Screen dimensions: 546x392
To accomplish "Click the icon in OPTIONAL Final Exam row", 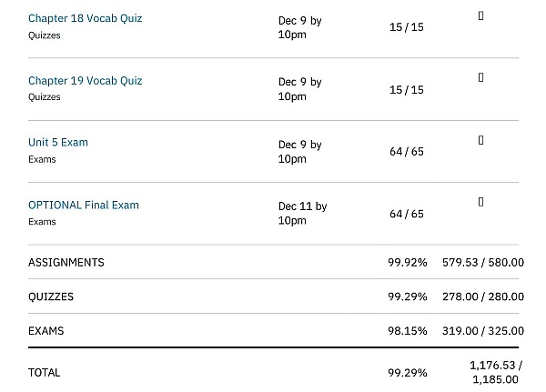I will coord(480,201).
